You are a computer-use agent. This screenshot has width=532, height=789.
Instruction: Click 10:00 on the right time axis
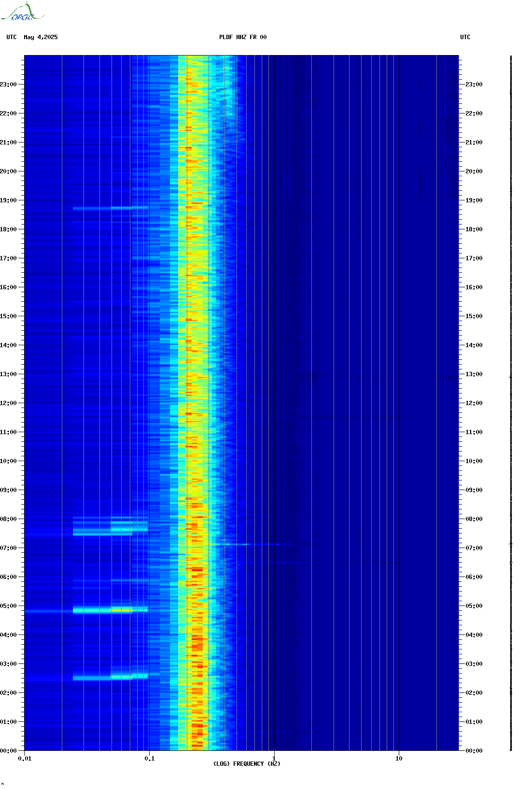coord(474,461)
